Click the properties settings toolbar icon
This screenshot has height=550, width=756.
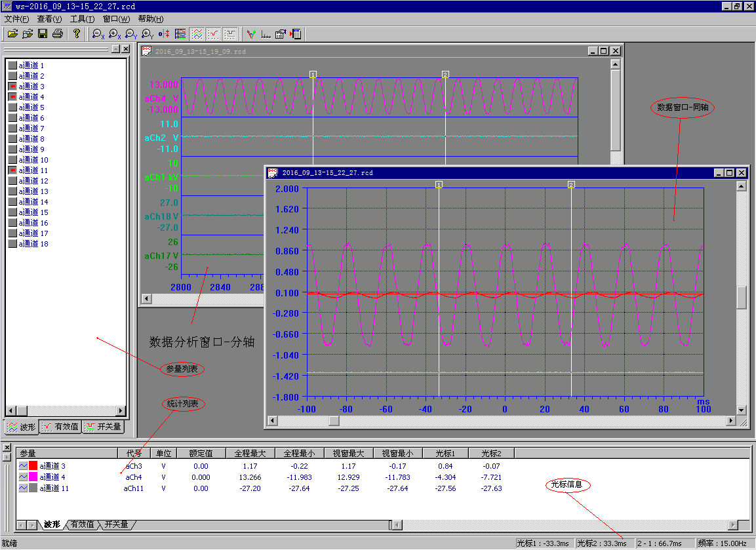tap(281, 33)
